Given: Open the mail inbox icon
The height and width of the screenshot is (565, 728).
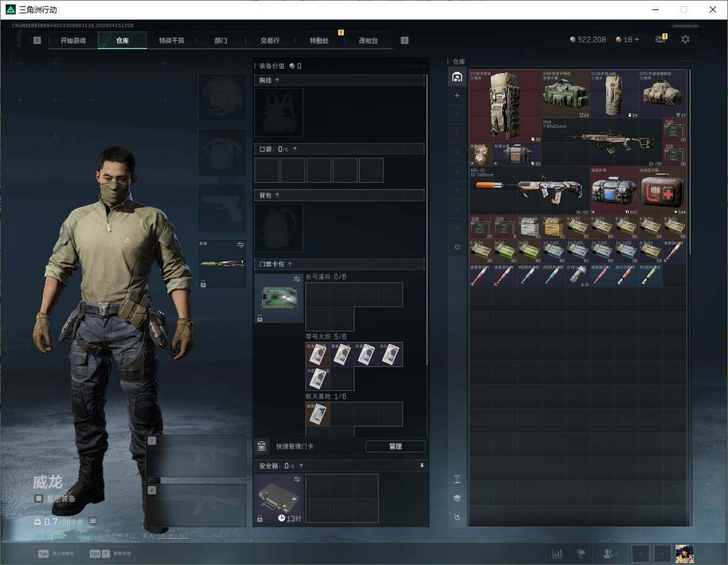Looking at the screenshot, I should pos(660,40).
